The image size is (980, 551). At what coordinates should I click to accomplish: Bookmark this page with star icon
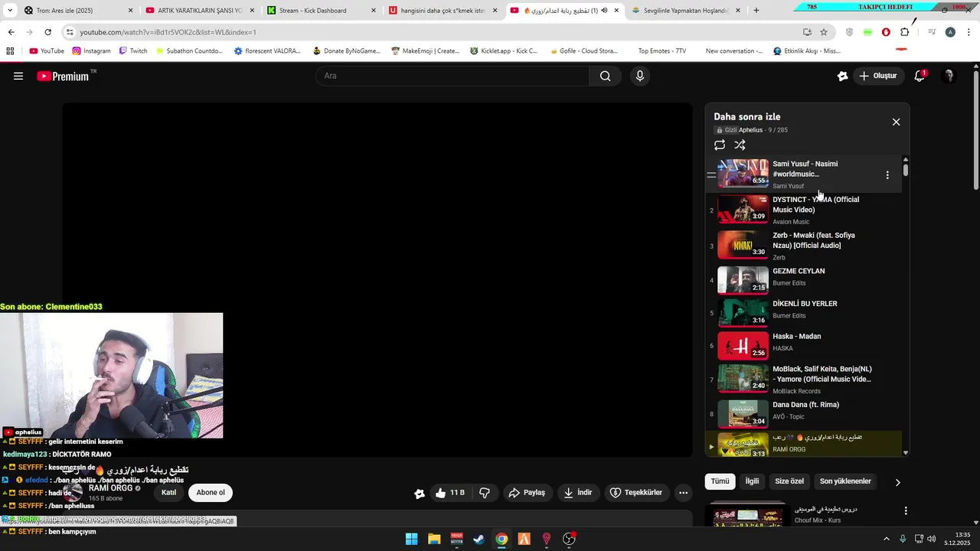[824, 32]
